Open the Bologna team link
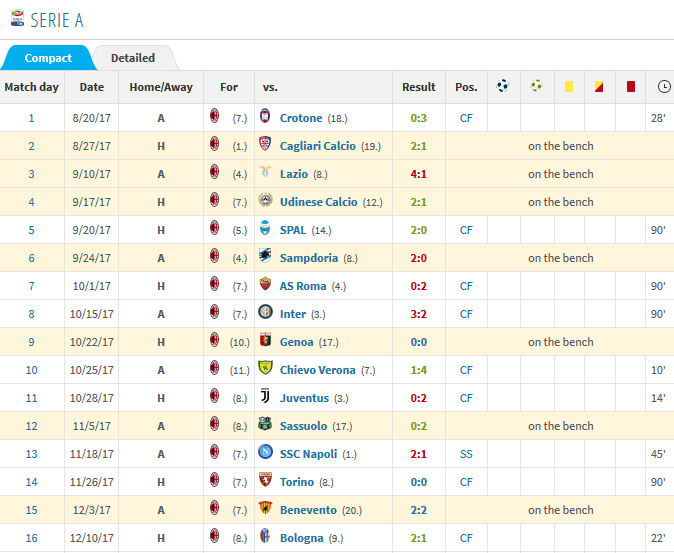674x553 pixels. click(301, 538)
